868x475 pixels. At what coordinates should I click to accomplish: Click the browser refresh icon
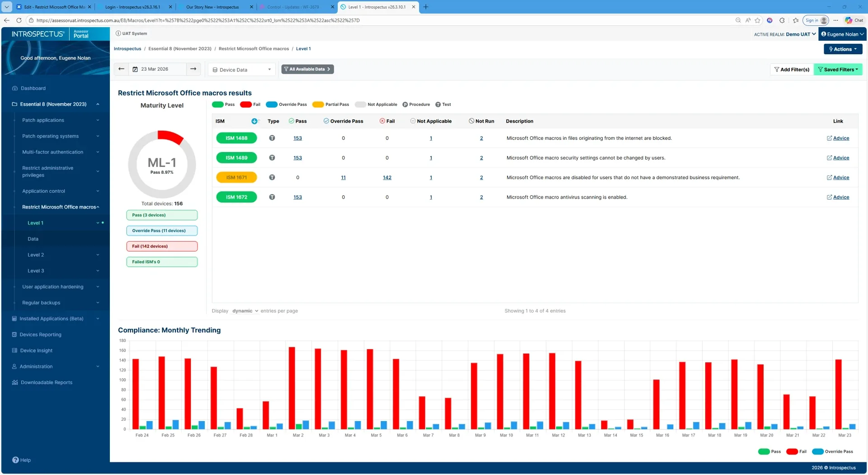19,20
